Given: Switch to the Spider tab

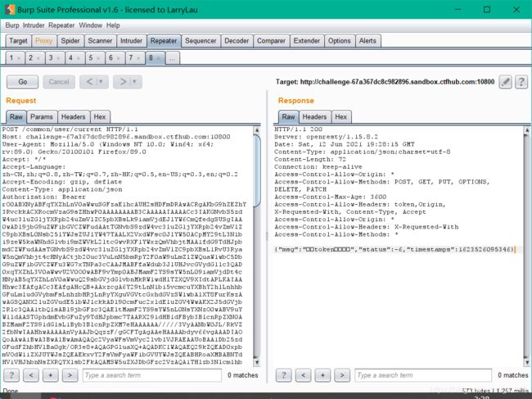Looking at the screenshot, I should 70,41.
